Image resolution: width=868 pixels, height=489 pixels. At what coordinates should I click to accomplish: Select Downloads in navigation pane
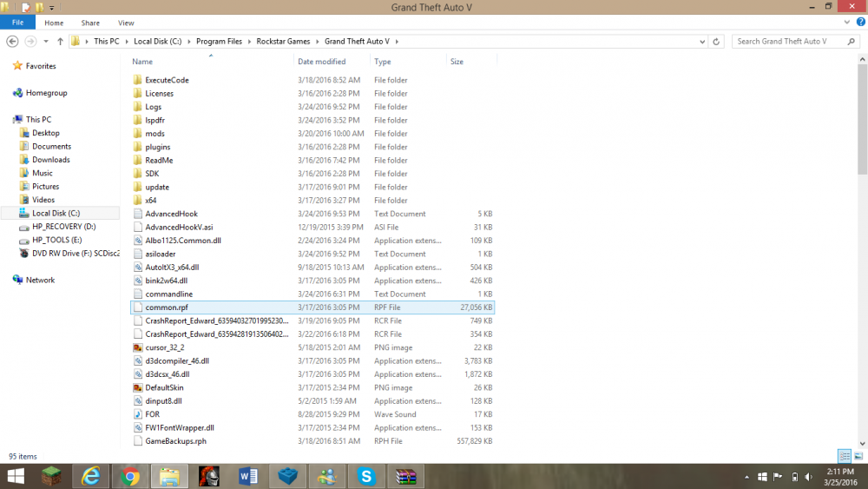[51, 160]
